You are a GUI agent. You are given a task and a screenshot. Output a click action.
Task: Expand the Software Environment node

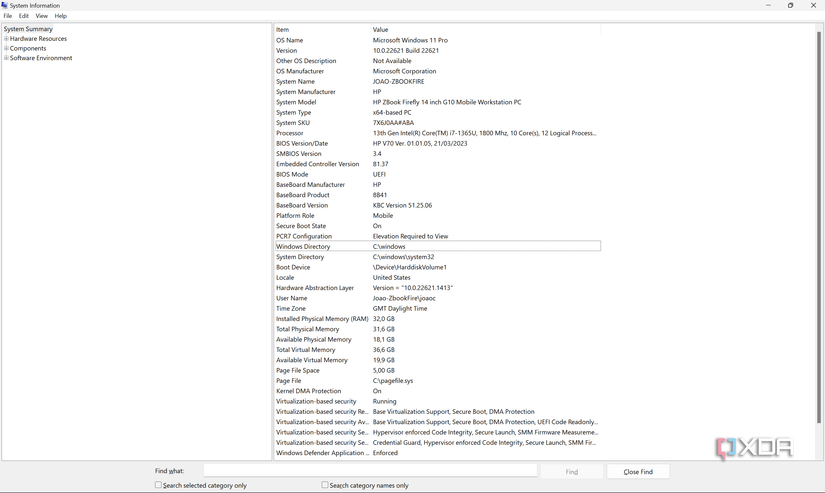pyautogui.click(x=6, y=58)
